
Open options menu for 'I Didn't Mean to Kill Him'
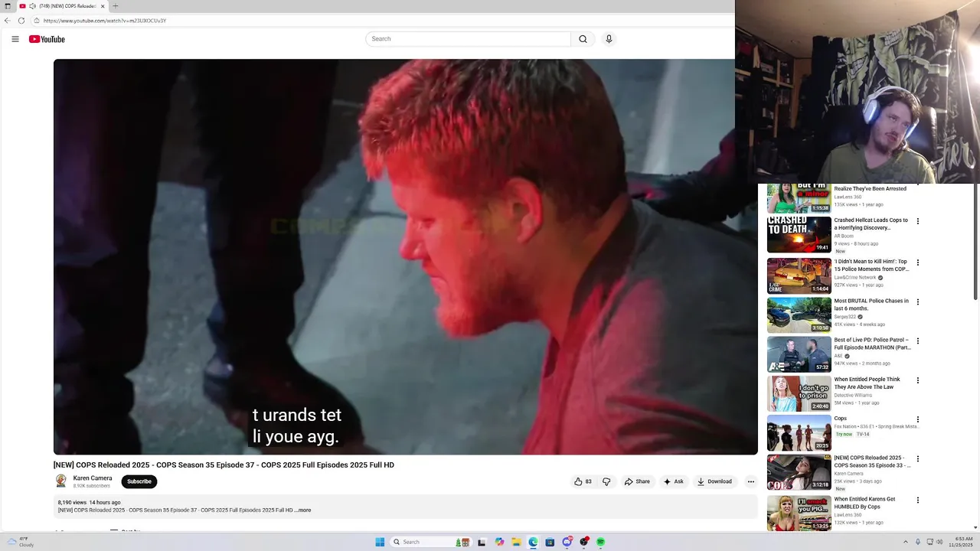tap(918, 262)
